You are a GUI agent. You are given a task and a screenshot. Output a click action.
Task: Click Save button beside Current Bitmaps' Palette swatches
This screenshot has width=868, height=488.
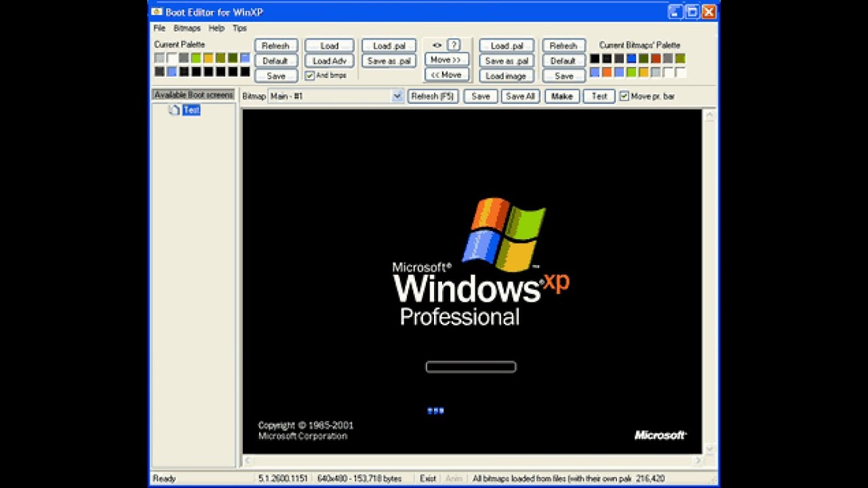point(564,76)
